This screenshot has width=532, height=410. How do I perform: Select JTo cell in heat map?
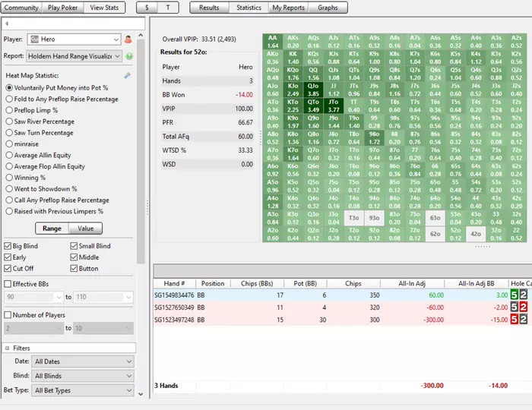pos(334,106)
